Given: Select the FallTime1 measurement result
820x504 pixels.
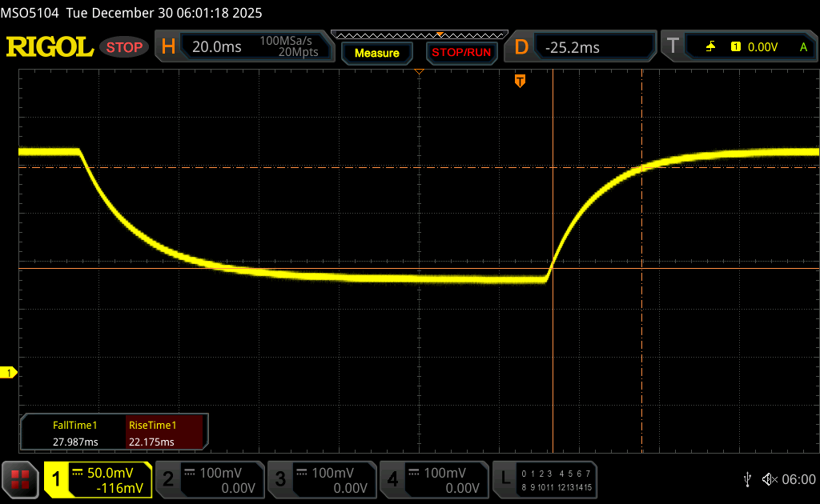Looking at the screenshot, I should coord(74,434).
